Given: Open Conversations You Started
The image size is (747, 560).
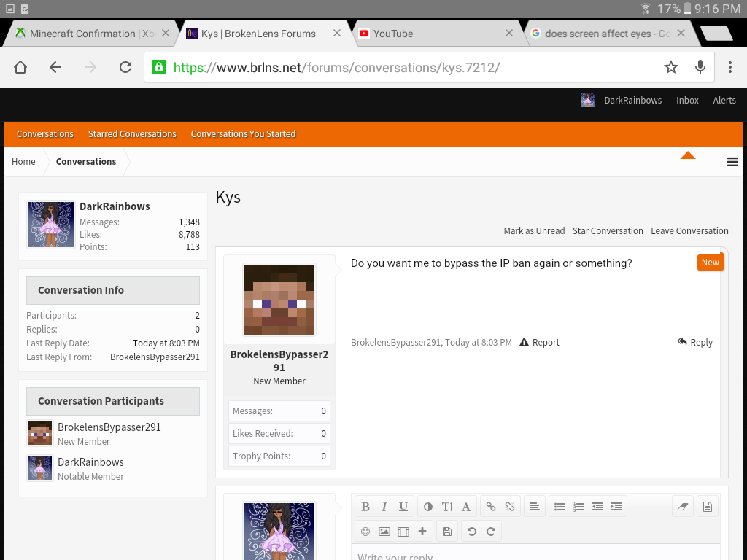Looking at the screenshot, I should coord(244,134).
